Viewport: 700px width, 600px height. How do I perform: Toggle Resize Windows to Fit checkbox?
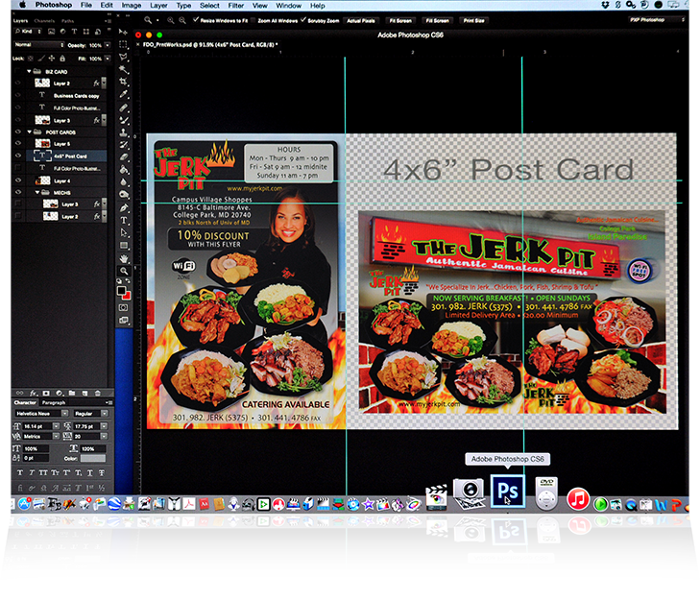[196, 20]
